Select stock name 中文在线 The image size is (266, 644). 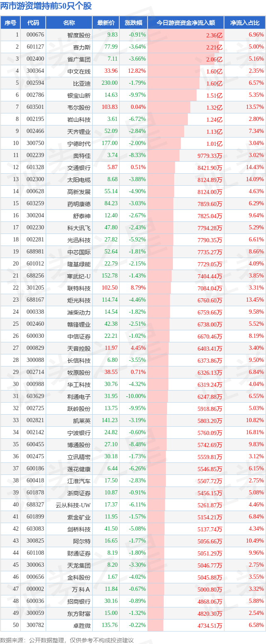pos(79,71)
